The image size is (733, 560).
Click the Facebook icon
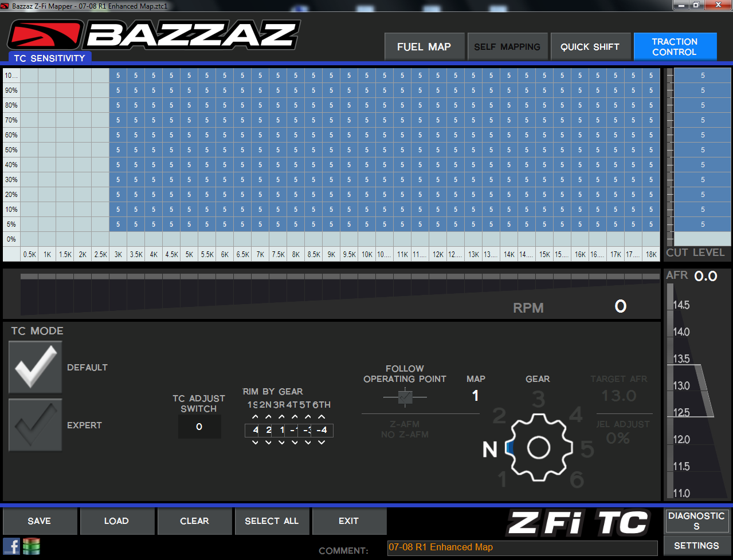(x=11, y=546)
